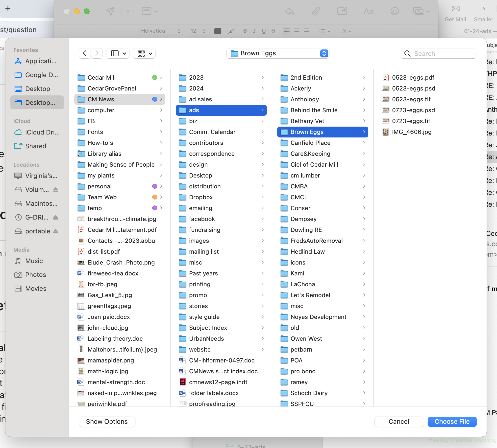Click the Choose File button
The image size is (497, 448).
click(x=452, y=422)
